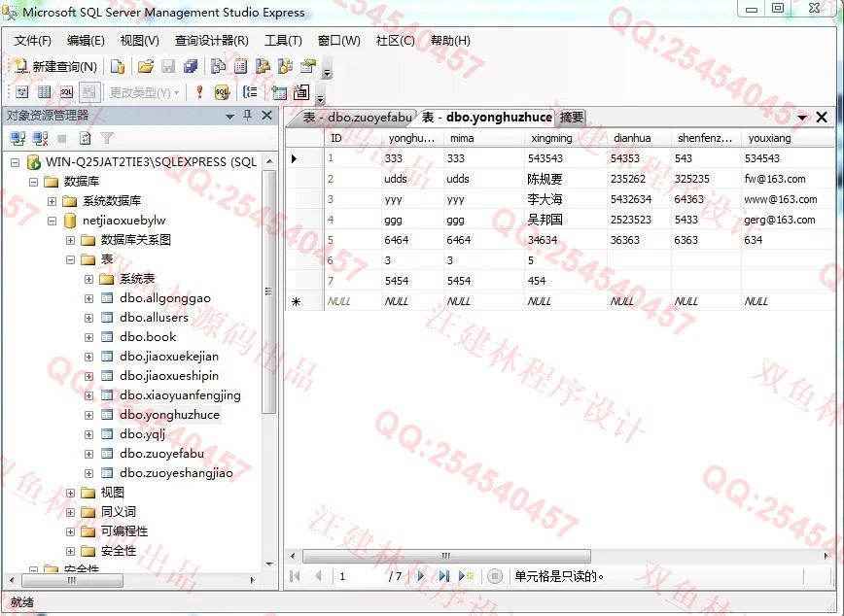Execute SQL with the red exclamation icon
The image size is (844, 616).
199,92
